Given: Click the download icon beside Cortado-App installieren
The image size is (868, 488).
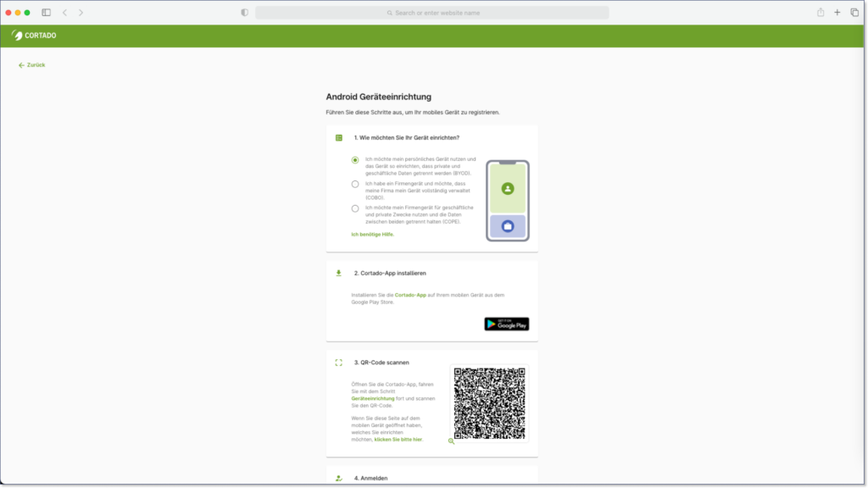Looking at the screenshot, I should pyautogui.click(x=339, y=273).
